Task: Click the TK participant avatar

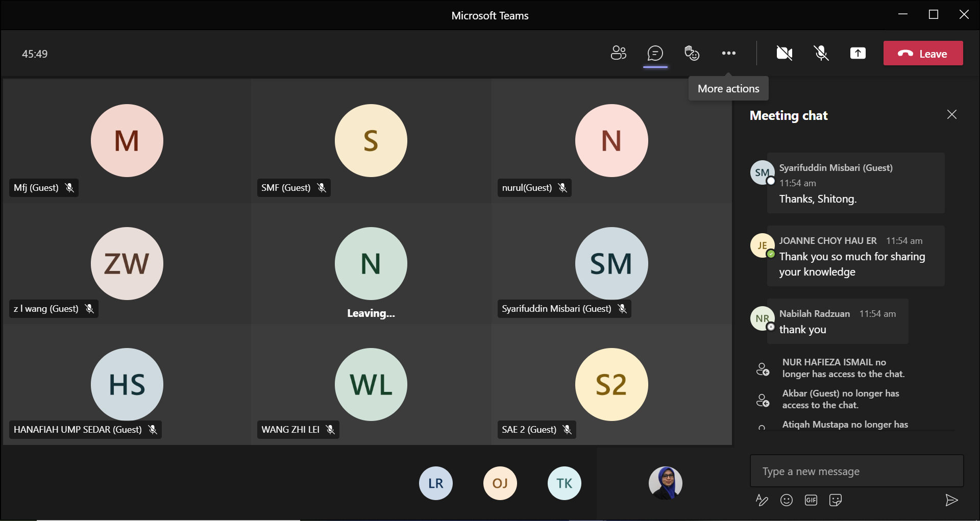Action: 564,483
